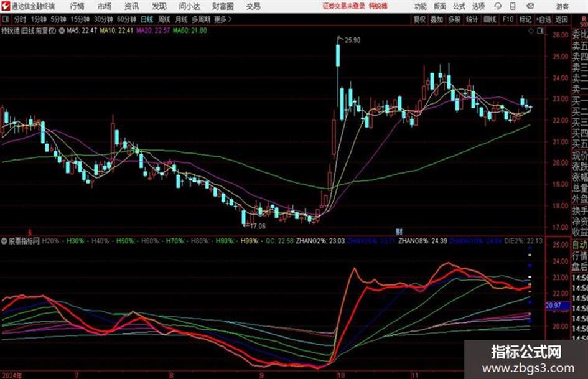
Task: Click the 特锐德(日线,前复权) chart title
Action: click(29, 30)
